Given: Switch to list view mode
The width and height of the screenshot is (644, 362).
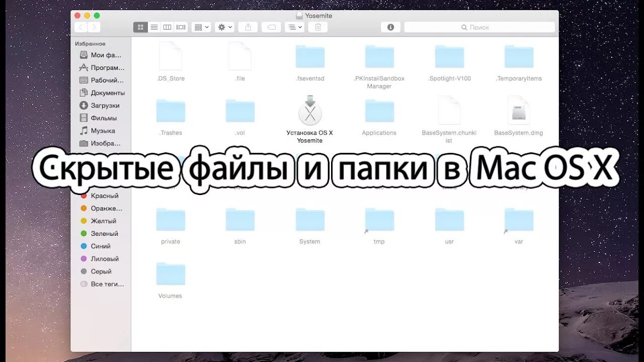Looking at the screenshot, I should point(154,27).
